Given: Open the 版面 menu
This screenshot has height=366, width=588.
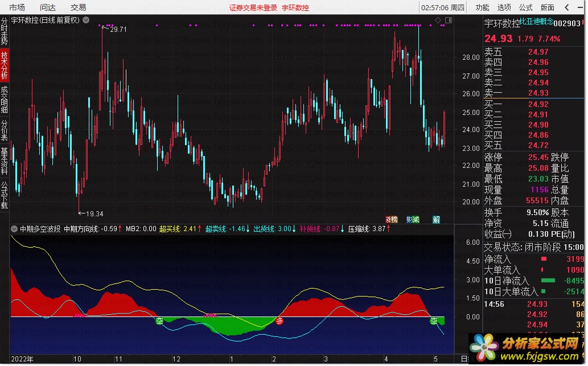Looking at the screenshot, I should click(x=548, y=7).
